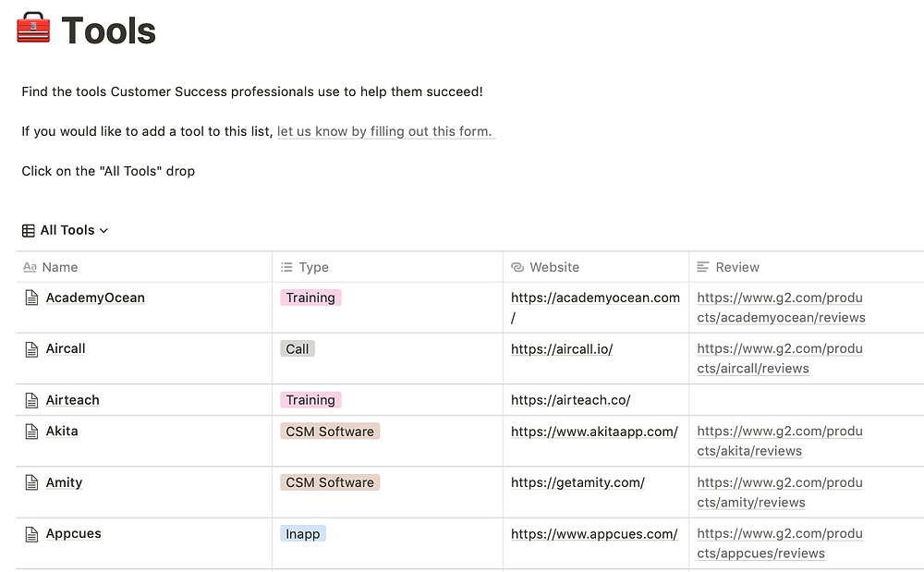Open the airteach.co website link

pyautogui.click(x=570, y=400)
